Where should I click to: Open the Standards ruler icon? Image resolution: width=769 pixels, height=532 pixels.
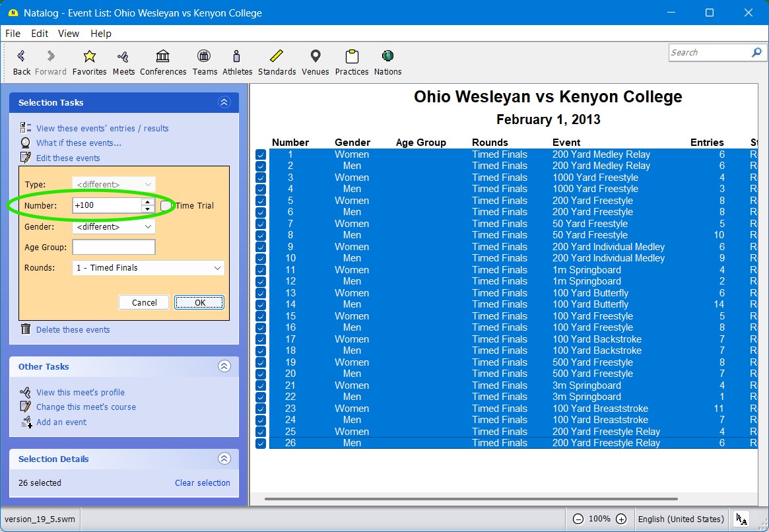click(x=277, y=62)
